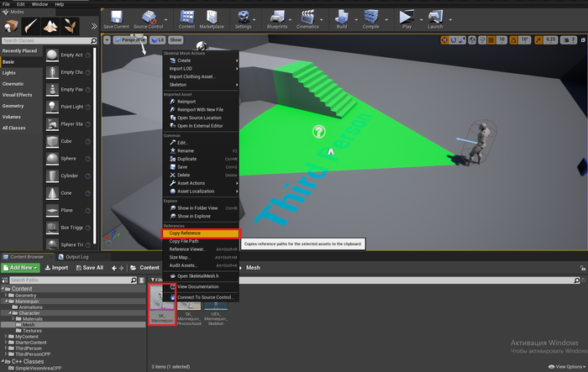Open the View Options dropdown
This screenshot has width=588, height=372.
pyautogui.click(x=564, y=367)
